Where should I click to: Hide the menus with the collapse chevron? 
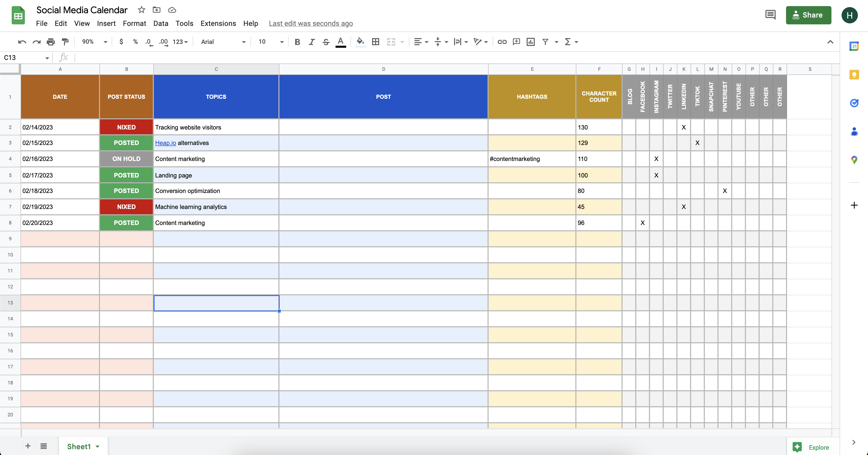tap(830, 42)
